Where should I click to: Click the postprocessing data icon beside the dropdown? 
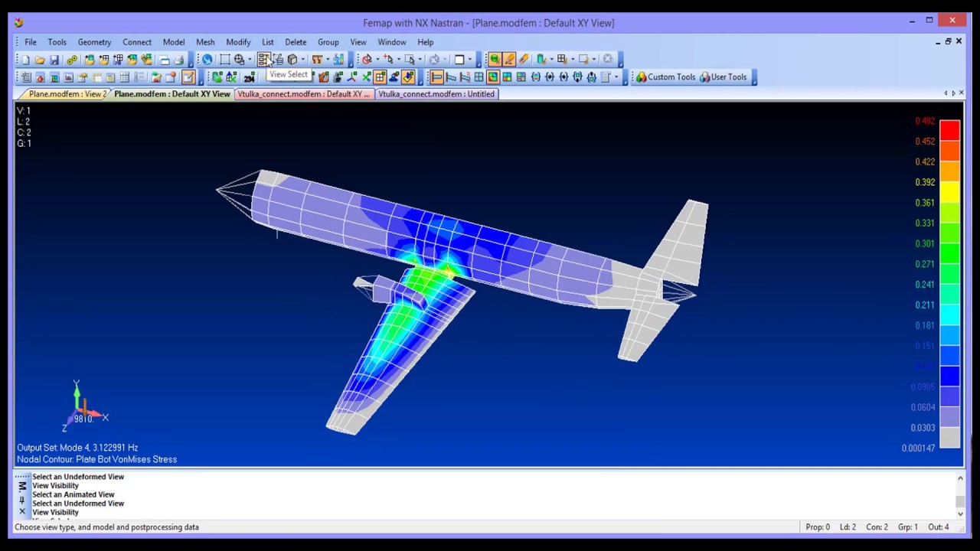point(338,59)
